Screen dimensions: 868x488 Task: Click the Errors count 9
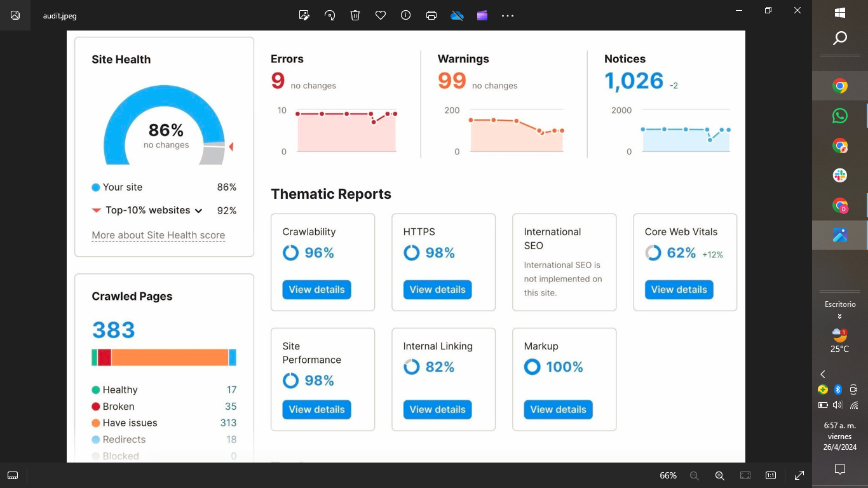[x=278, y=81]
